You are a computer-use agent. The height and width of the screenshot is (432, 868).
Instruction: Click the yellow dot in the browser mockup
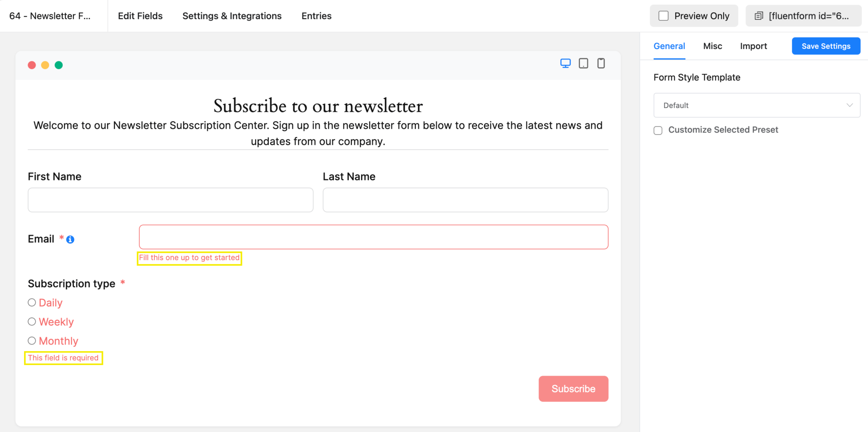coord(45,65)
